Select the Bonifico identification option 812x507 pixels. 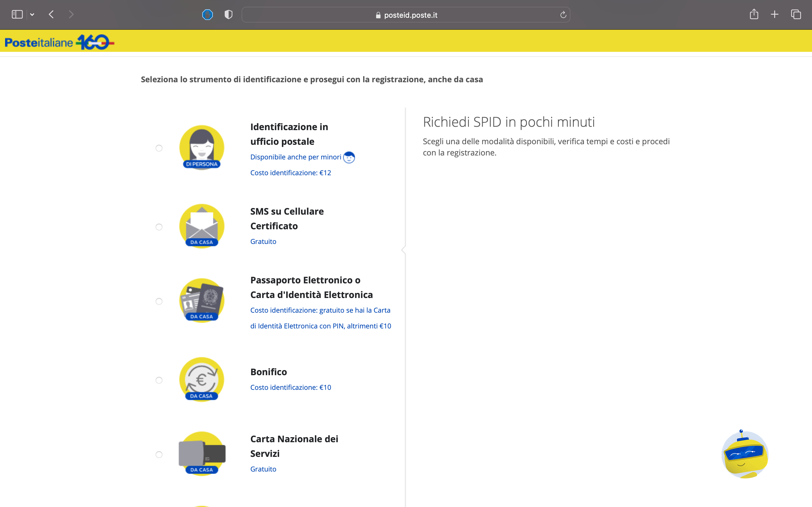[159, 380]
